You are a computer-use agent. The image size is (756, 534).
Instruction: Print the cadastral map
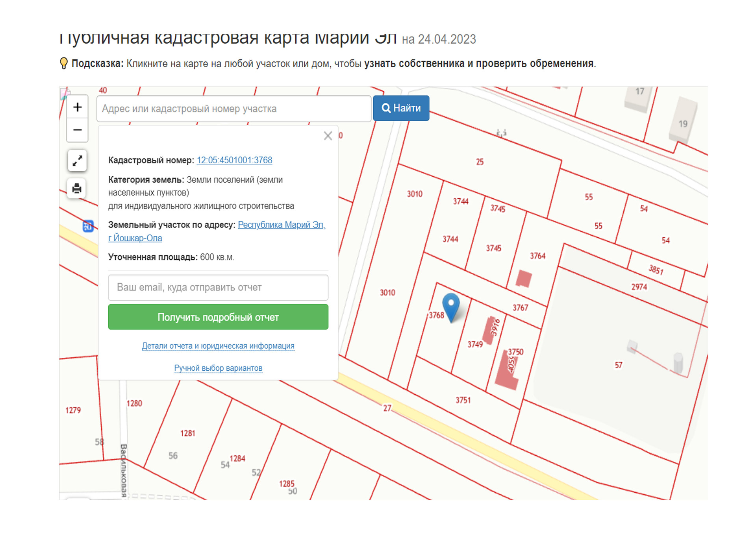77,188
